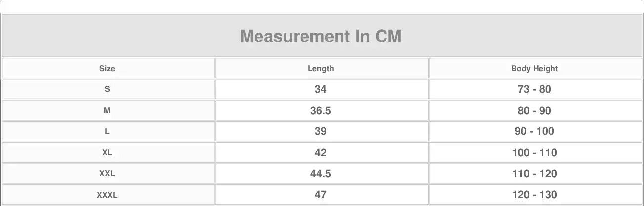This screenshot has height=206, width=644.
Task: Click the M size cell
Action: pyautogui.click(x=107, y=111)
